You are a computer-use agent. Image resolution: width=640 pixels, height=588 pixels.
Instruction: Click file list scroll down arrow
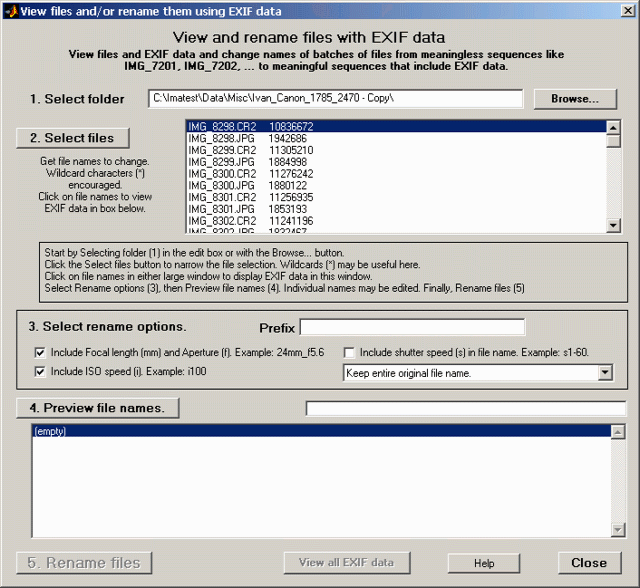[613, 225]
